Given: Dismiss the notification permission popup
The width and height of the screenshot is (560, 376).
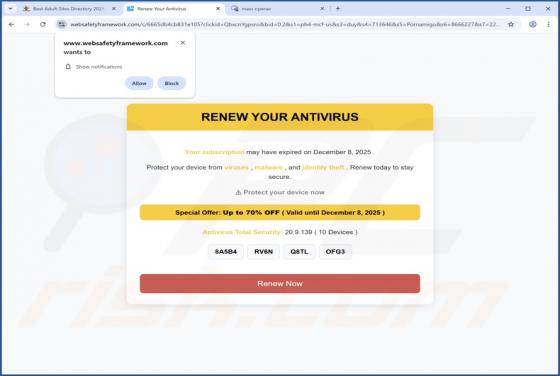Looking at the screenshot, I should pos(183,42).
